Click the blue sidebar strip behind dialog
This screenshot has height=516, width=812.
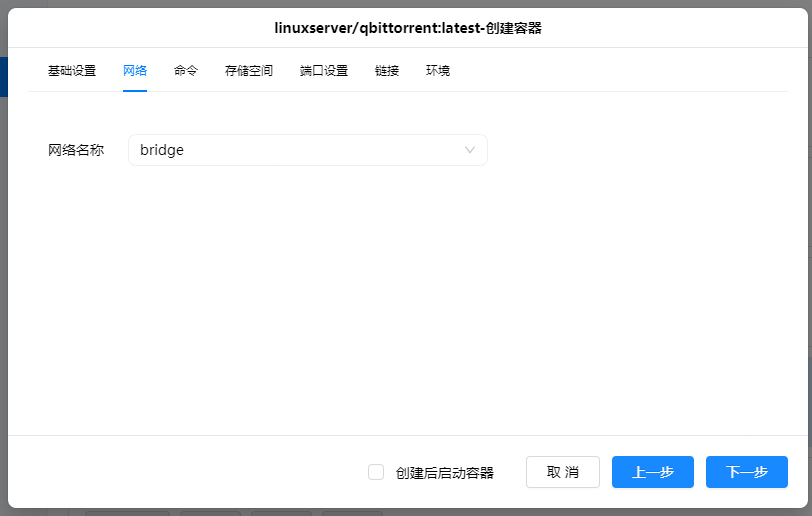click(3, 77)
